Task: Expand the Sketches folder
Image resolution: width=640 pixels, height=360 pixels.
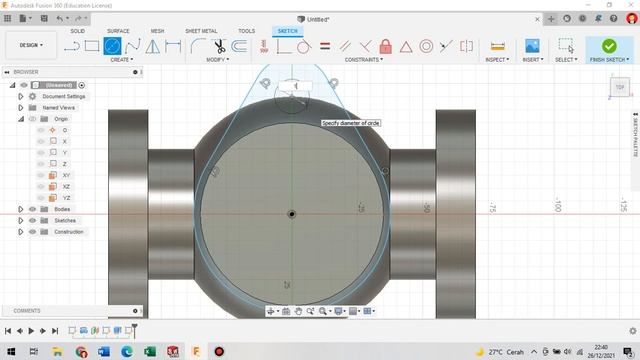Action: click(20, 220)
